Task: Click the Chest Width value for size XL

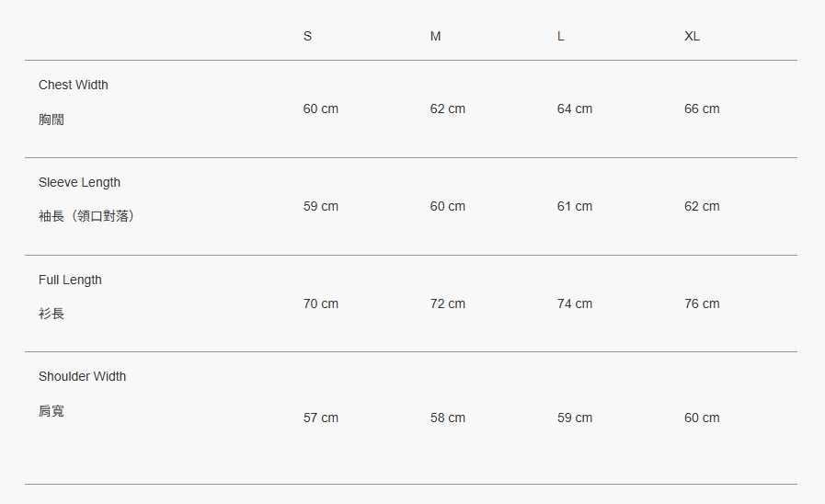Action: coord(702,109)
